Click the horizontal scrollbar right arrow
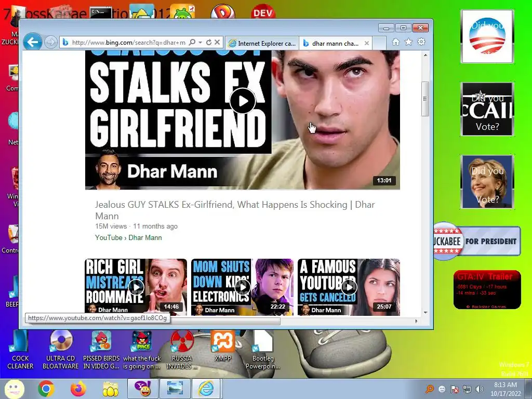 pyautogui.click(x=417, y=321)
